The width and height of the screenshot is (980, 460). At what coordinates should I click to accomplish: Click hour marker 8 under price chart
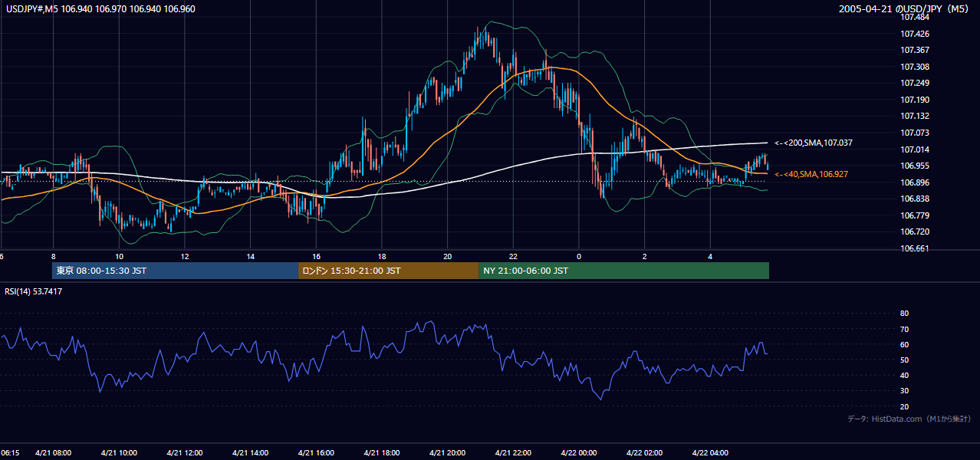pyautogui.click(x=53, y=256)
